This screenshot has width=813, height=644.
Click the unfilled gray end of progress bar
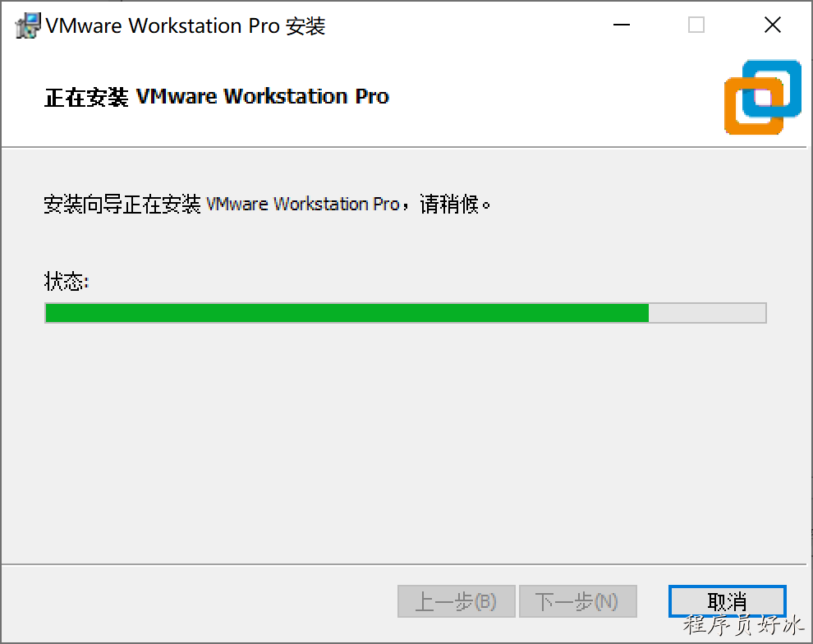pos(707,313)
